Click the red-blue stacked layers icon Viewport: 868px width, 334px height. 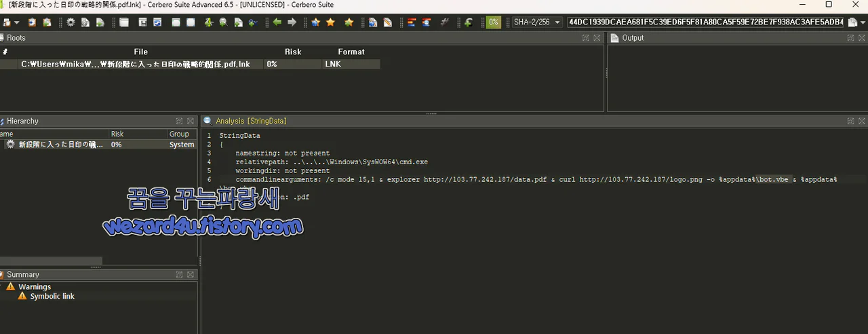pos(411,22)
